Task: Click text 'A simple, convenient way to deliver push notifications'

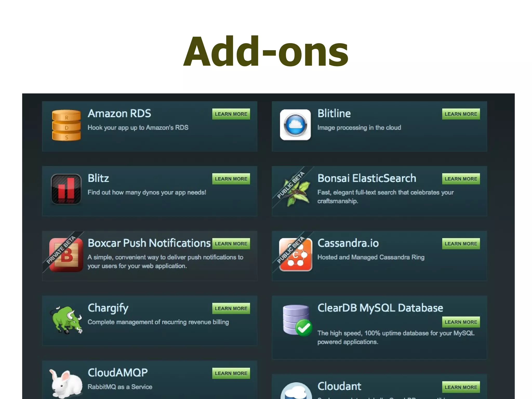Action: coord(165,262)
